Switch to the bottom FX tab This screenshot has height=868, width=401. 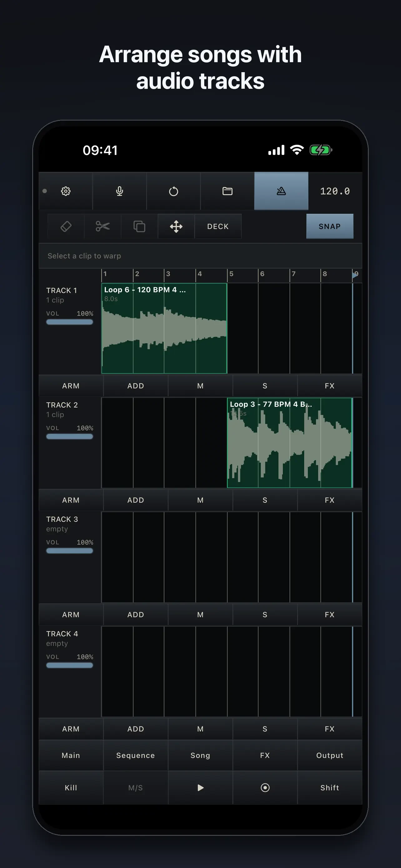[x=265, y=756]
